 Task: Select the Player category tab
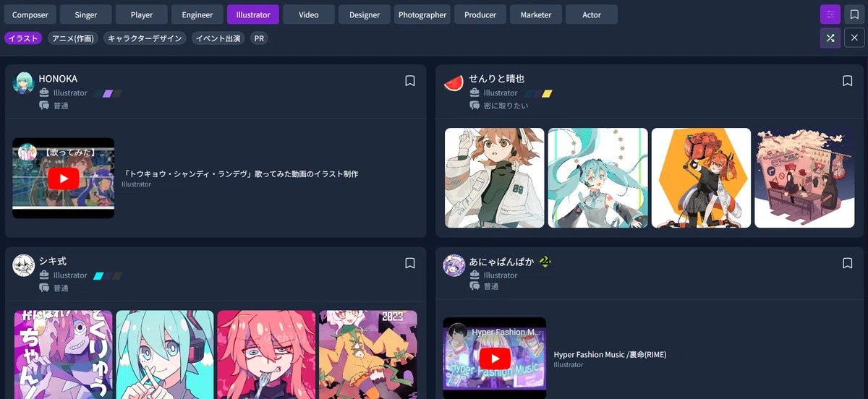pos(142,14)
